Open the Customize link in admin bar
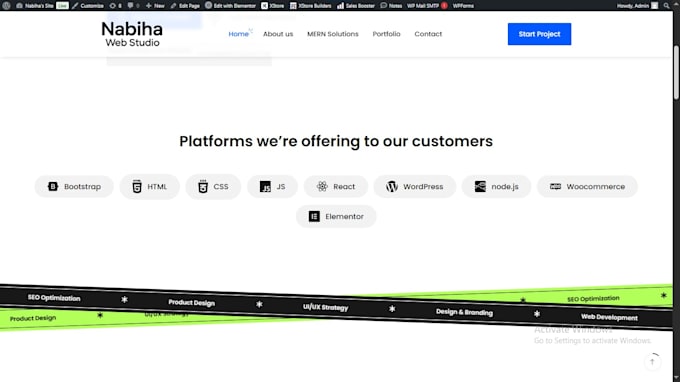 coord(88,6)
